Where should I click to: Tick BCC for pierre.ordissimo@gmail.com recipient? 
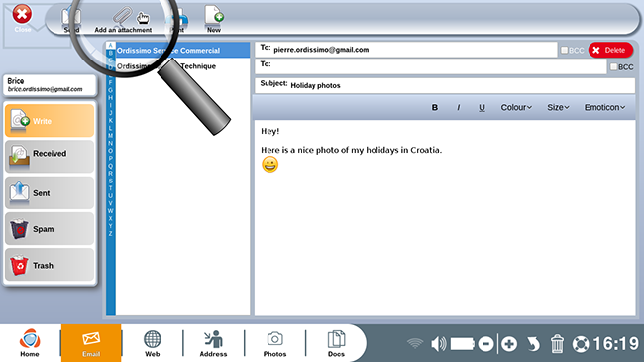click(x=565, y=50)
